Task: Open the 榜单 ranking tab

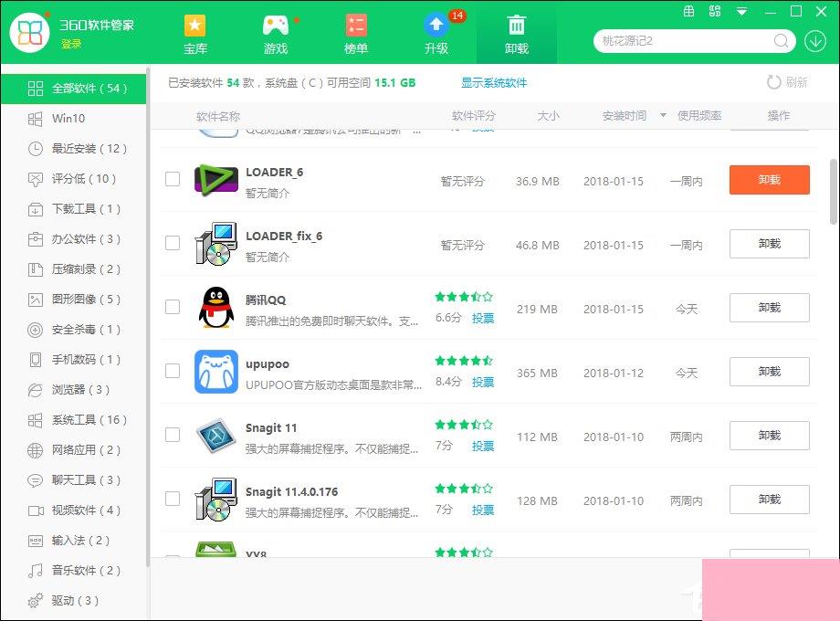Action: (356, 35)
